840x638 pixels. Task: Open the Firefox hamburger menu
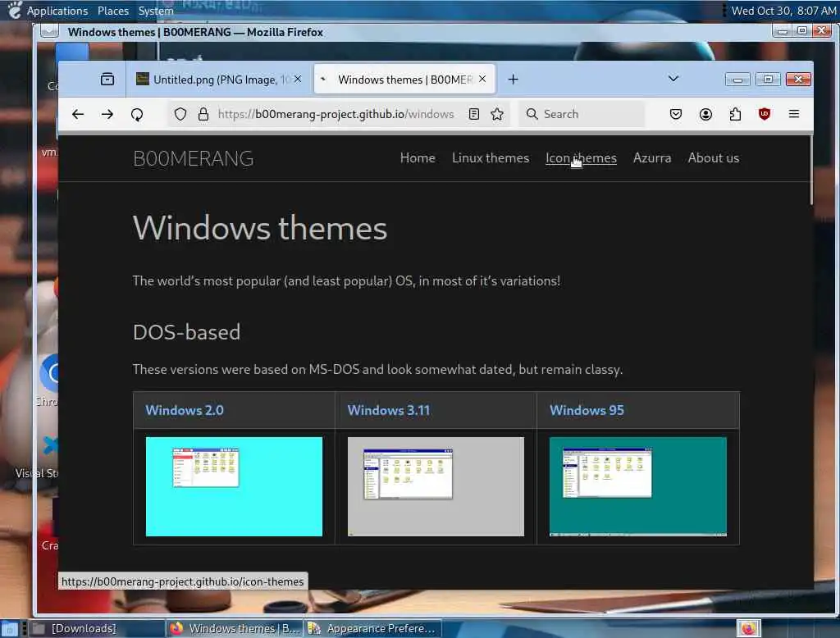click(794, 114)
